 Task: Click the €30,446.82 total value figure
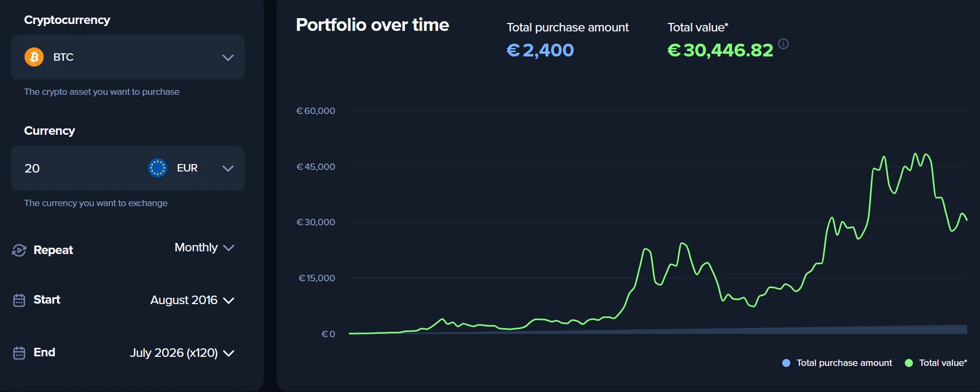[x=720, y=50]
